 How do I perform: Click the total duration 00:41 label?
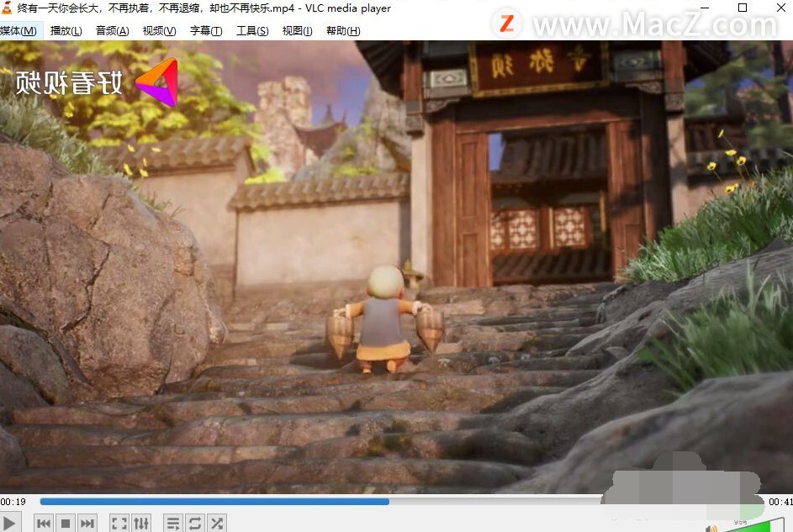[x=780, y=502]
